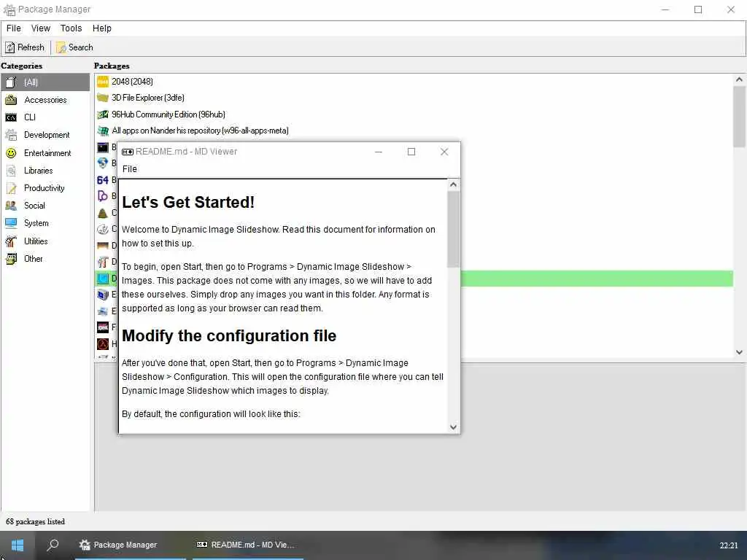
Task: Select the Development category icon
Action: (11, 135)
